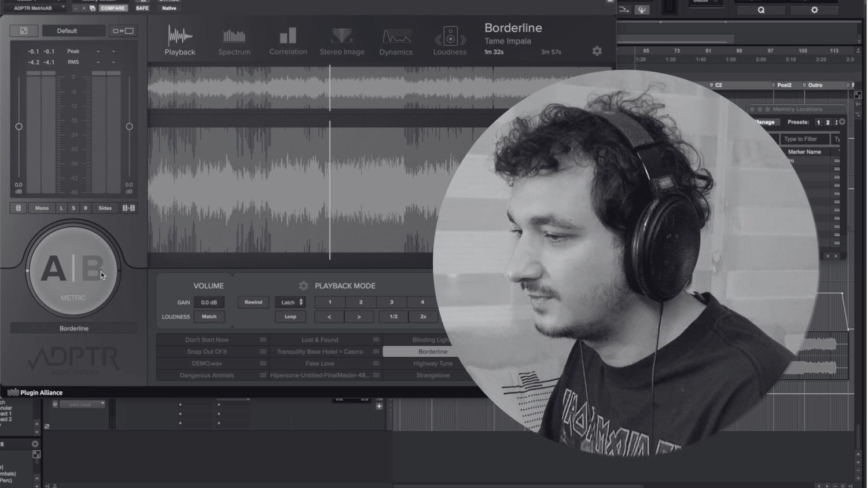Switch to the Correlation meter view
The height and width of the screenshot is (488, 868).
pyautogui.click(x=288, y=42)
